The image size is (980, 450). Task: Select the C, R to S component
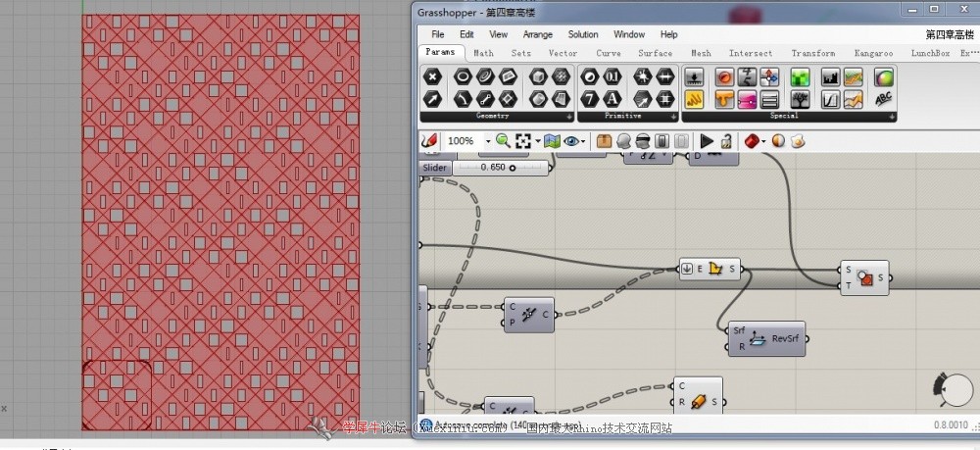tap(698, 395)
